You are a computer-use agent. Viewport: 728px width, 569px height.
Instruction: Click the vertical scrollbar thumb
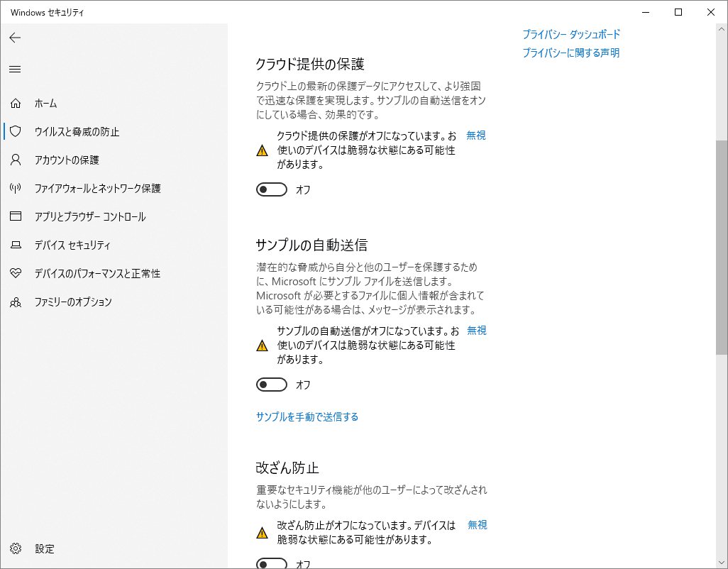721,248
